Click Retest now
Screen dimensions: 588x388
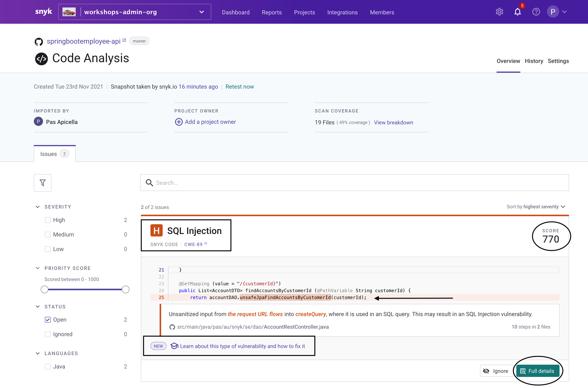coord(240,87)
